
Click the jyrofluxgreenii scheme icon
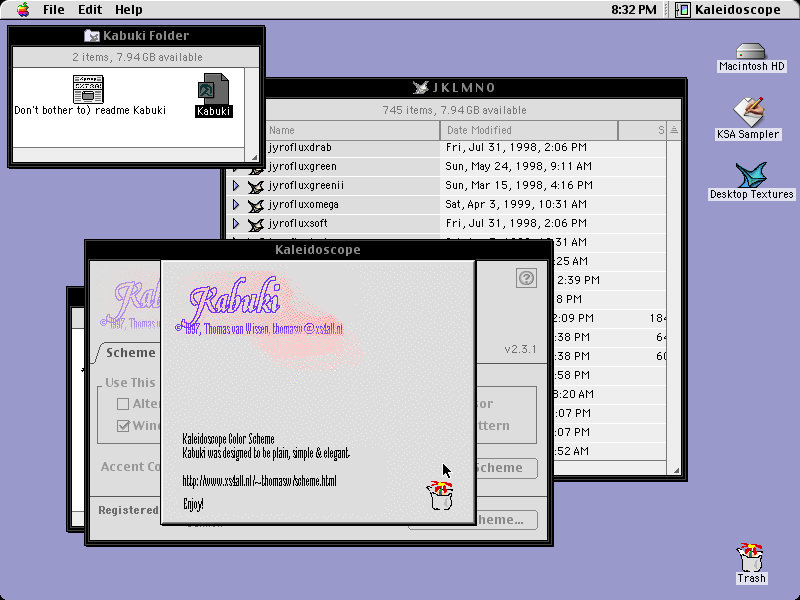[x=256, y=187]
